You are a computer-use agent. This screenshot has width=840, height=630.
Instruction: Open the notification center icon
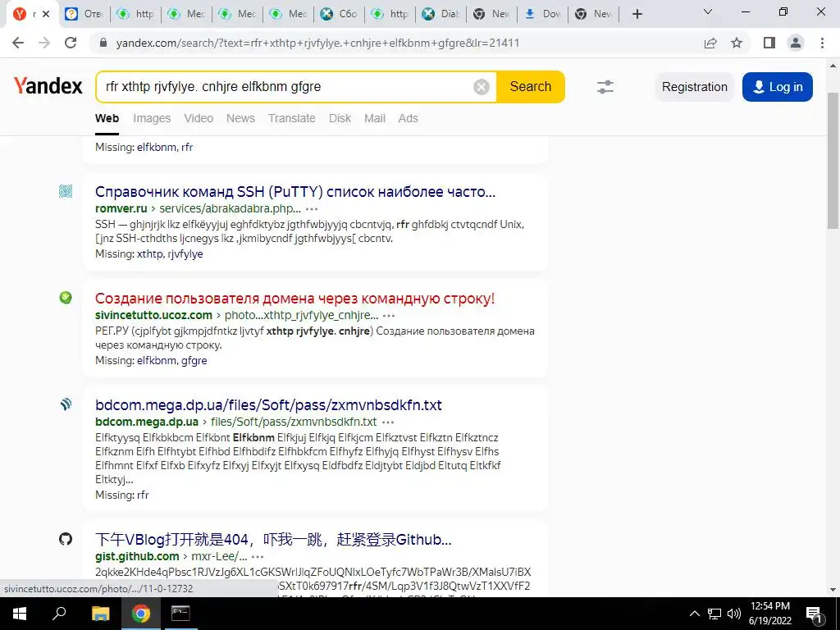tap(814, 614)
